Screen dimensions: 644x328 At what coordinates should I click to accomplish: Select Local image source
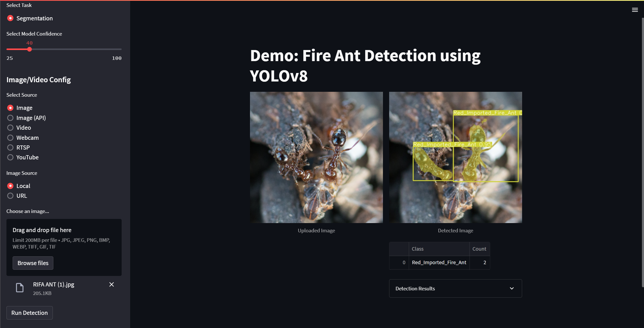point(10,186)
